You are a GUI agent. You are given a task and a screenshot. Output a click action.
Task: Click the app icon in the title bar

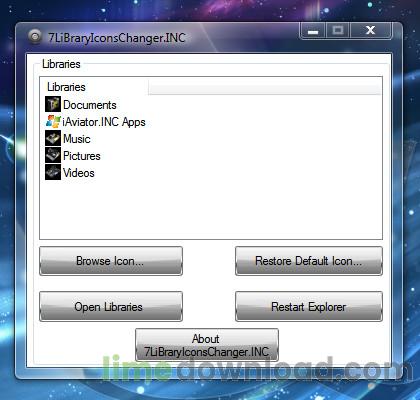click(35, 36)
